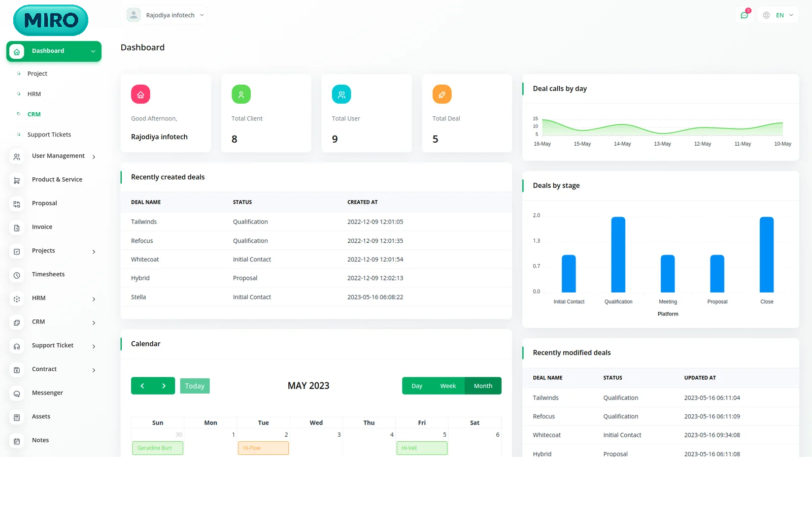The width and height of the screenshot is (812, 520).
Task: Click the Notes sidebar icon
Action: coord(17,441)
